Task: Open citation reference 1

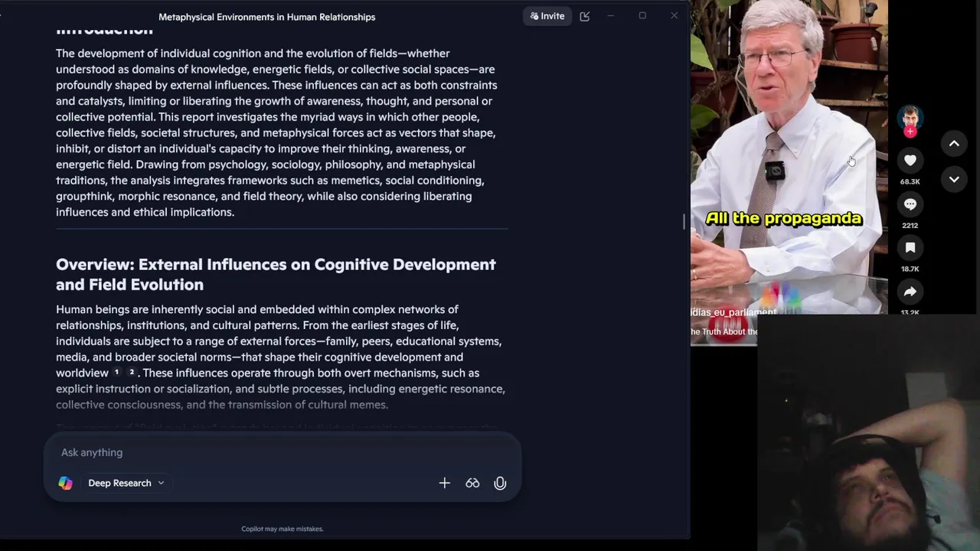Action: coord(116,372)
